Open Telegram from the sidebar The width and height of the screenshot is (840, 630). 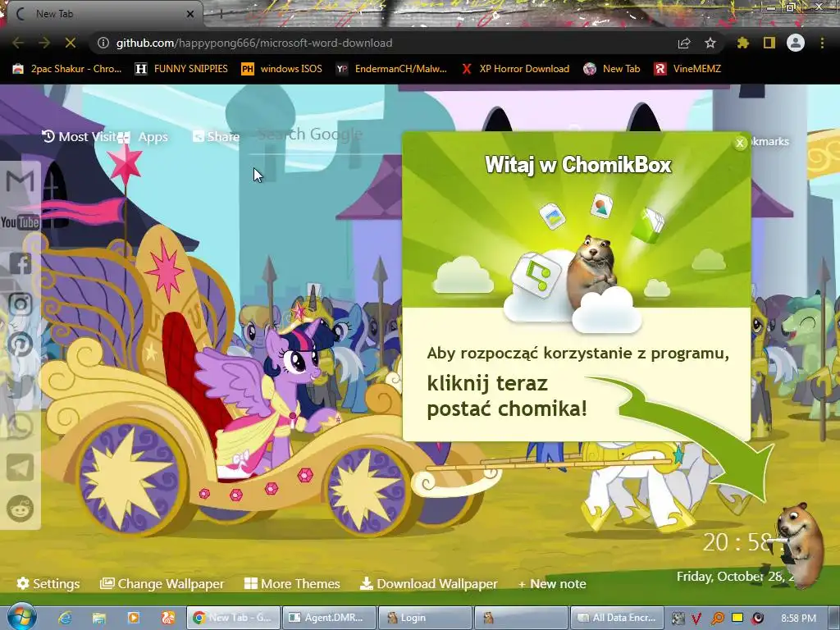[x=21, y=467]
